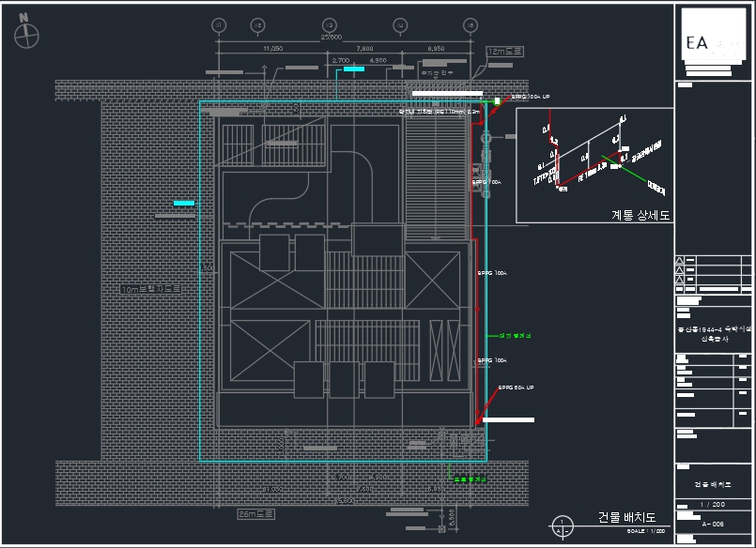Select the 26m도로 road label at bottom
Image resolution: width=756 pixels, height=548 pixels.
254,514
